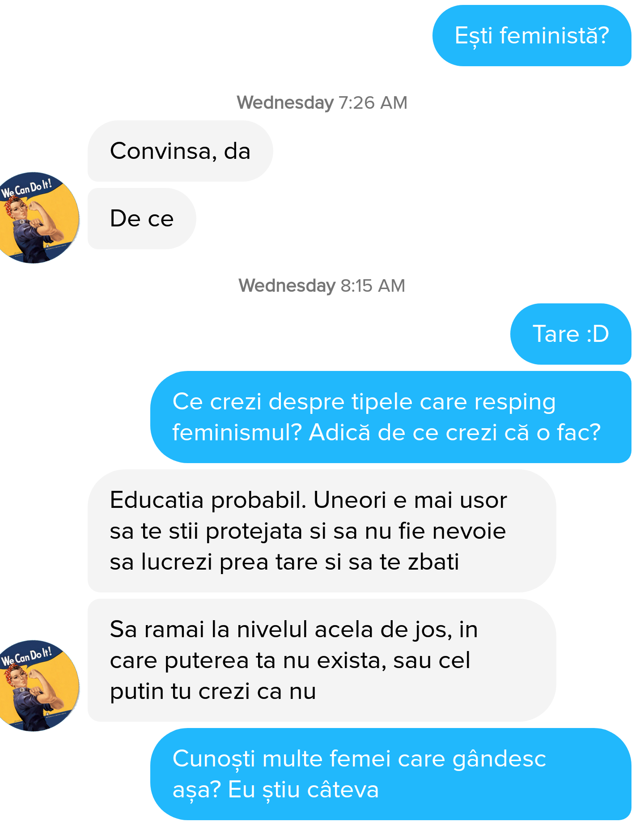Tap 'Eu știu câteva' text in last bubble
644x826 pixels.
coord(303,790)
